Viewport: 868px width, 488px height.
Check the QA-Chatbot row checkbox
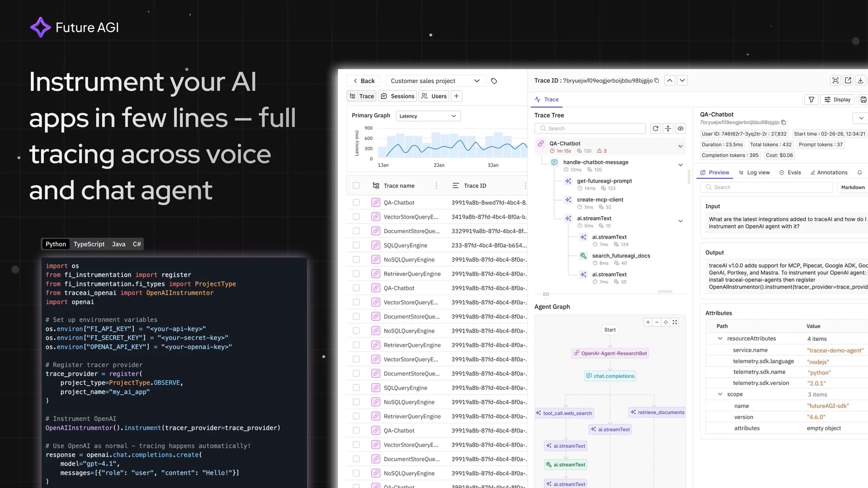click(x=356, y=202)
